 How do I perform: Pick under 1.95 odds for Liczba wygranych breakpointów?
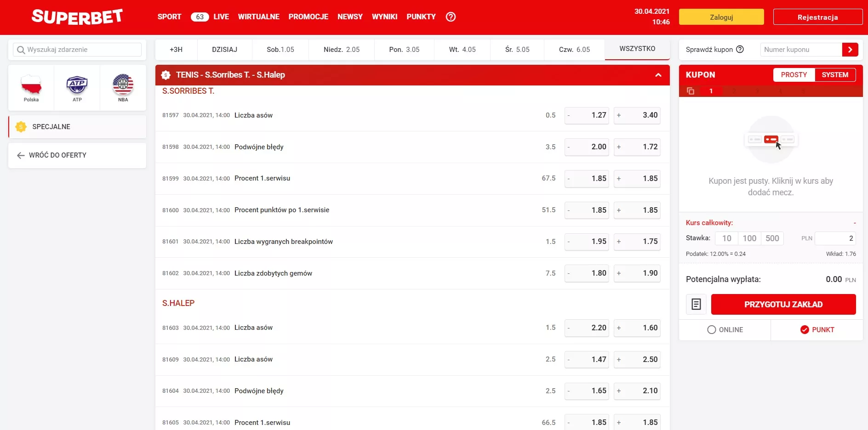[x=587, y=242]
